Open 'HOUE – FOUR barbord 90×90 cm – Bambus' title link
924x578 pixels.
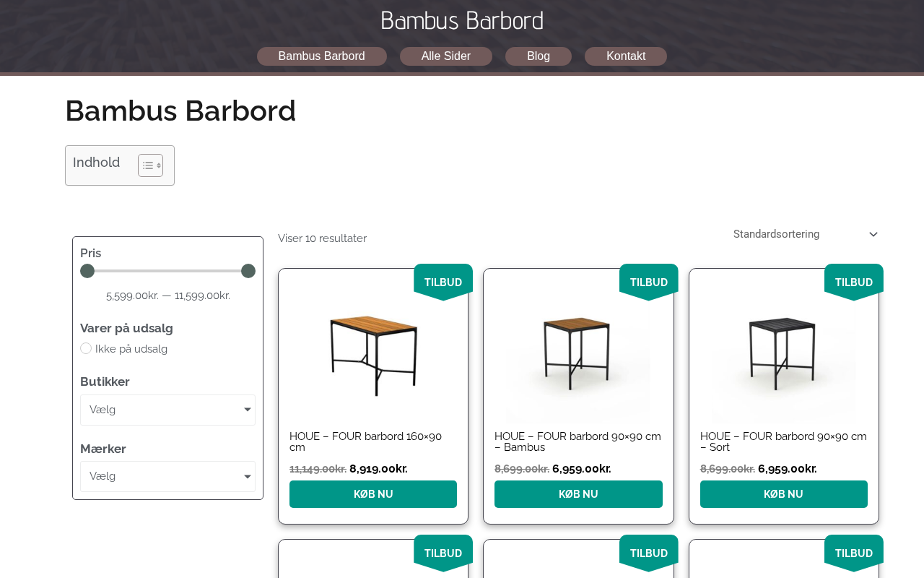click(577, 441)
